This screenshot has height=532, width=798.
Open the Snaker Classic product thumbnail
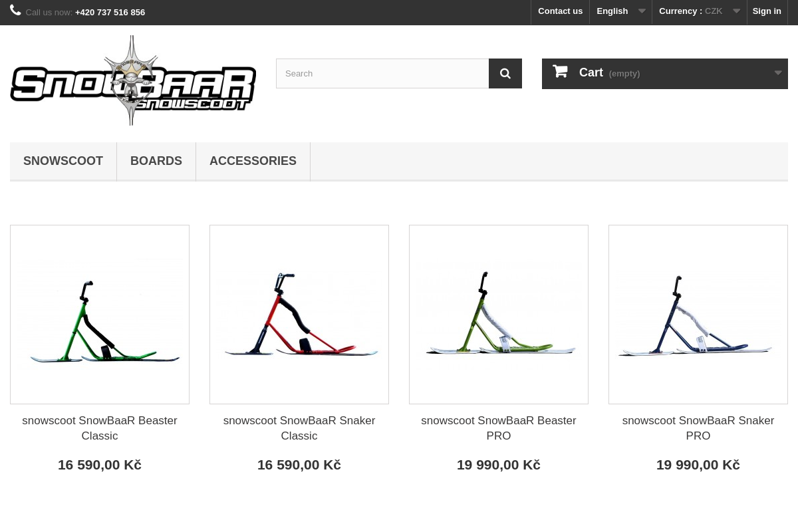tap(299, 314)
